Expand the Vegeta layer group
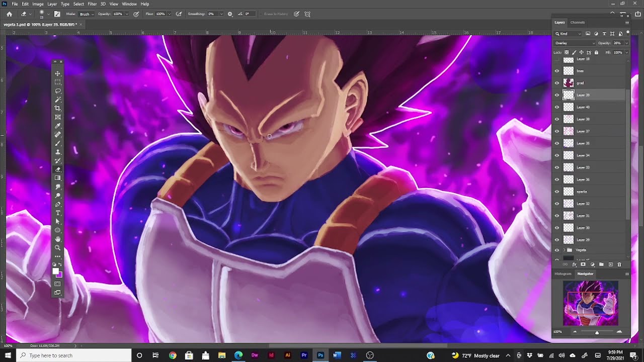644x362 pixels. [563, 250]
